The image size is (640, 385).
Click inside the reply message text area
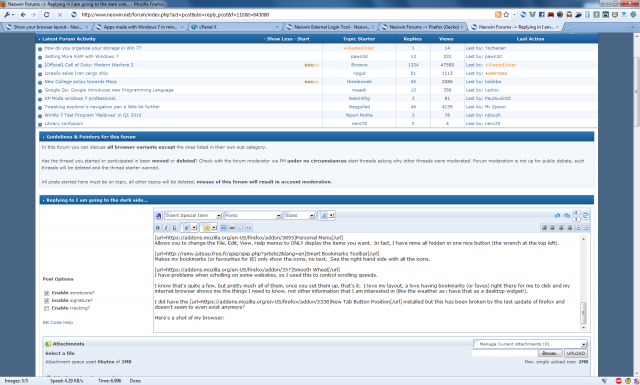[x=366, y=283]
